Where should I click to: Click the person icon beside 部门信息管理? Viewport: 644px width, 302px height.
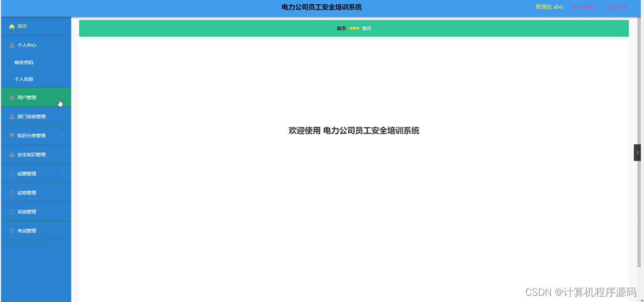pyautogui.click(x=12, y=117)
